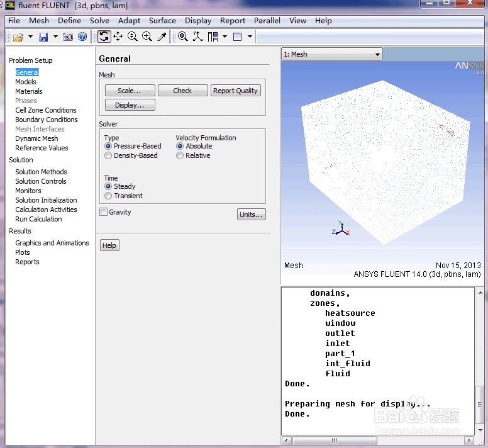Click the Scale... button
Viewport: 488px width, 448px height.
[130, 91]
